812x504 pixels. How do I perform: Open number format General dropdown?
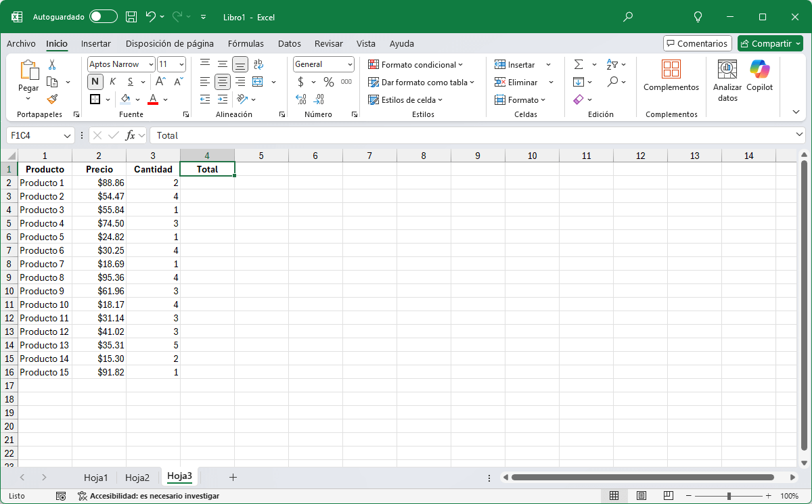(x=350, y=64)
